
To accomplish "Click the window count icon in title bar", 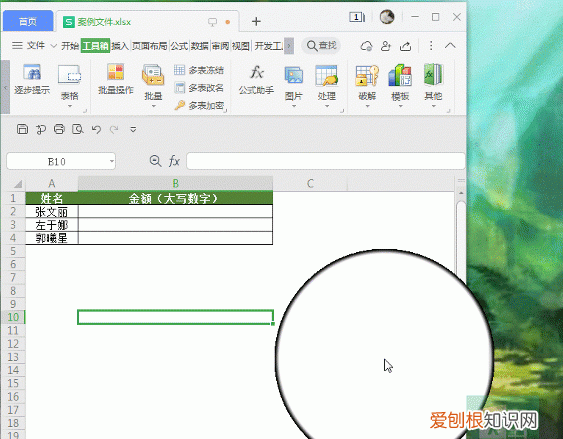I will [x=357, y=17].
